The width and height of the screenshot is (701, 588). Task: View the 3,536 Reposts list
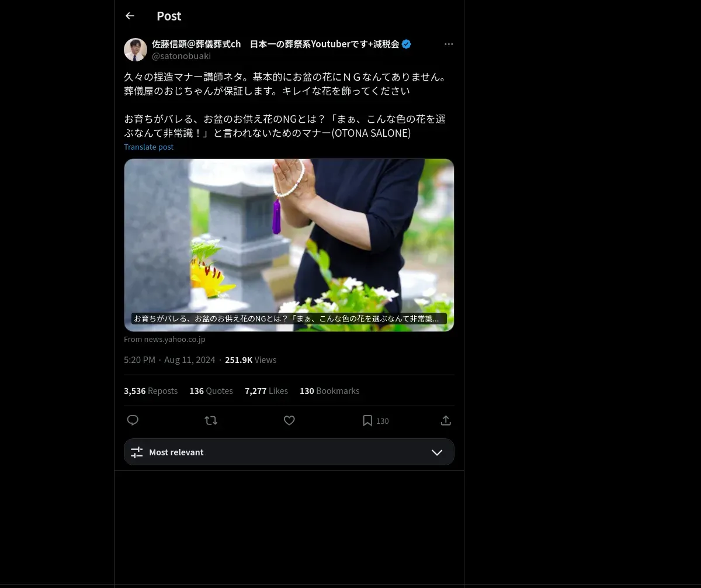pos(151,391)
